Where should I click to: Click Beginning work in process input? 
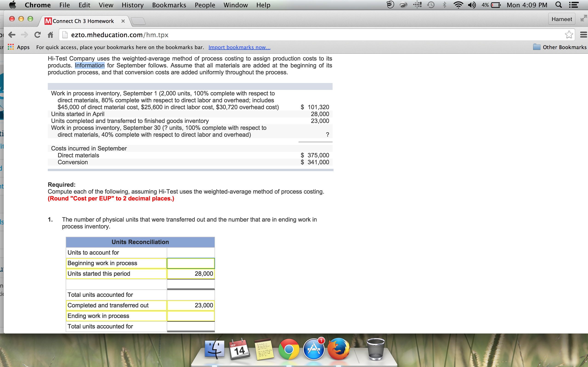coord(190,263)
